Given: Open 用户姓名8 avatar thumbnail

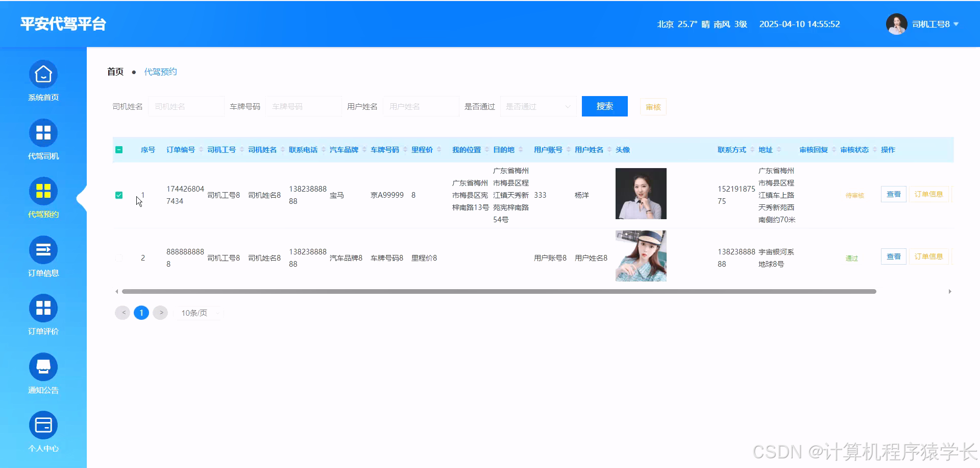Looking at the screenshot, I should pos(641,256).
